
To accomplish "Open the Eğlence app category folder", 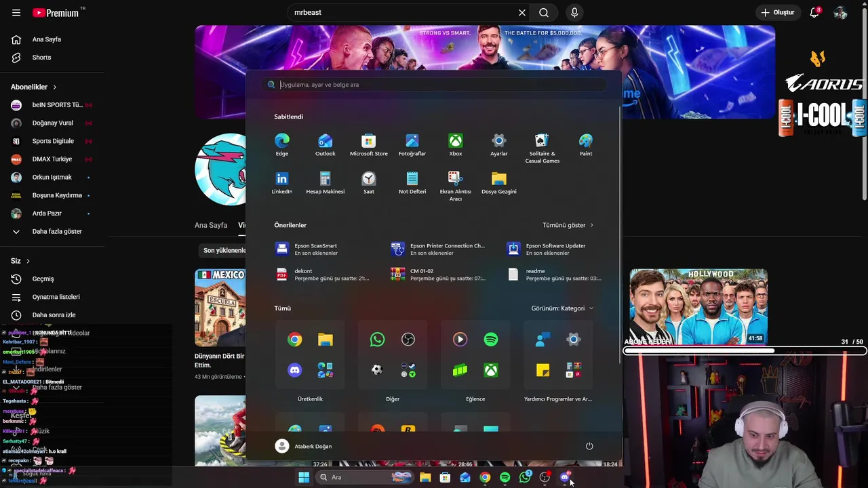I will click(475, 354).
